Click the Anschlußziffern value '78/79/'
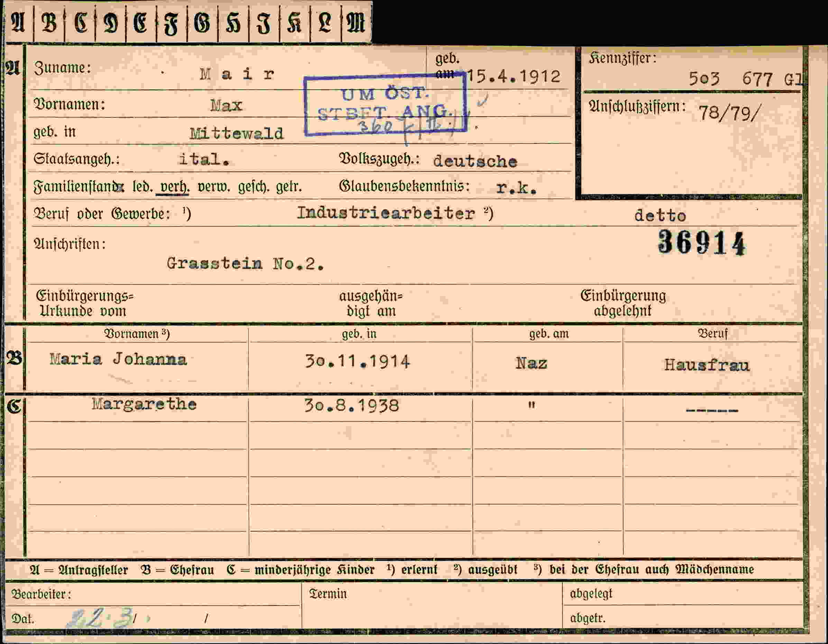 click(x=729, y=113)
